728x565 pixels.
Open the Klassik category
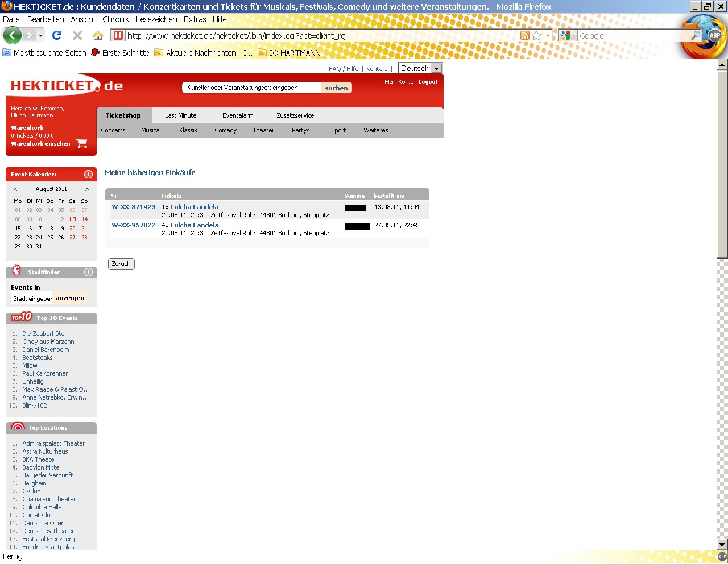click(x=188, y=130)
